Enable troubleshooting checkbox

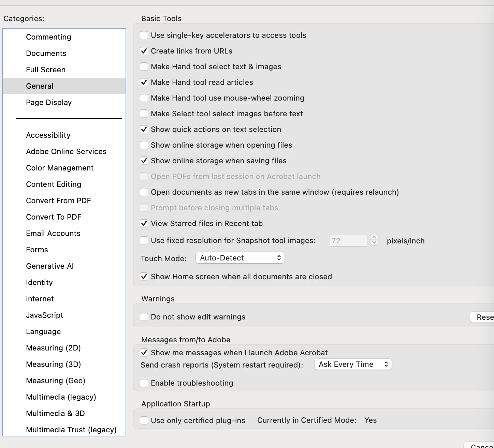144,383
